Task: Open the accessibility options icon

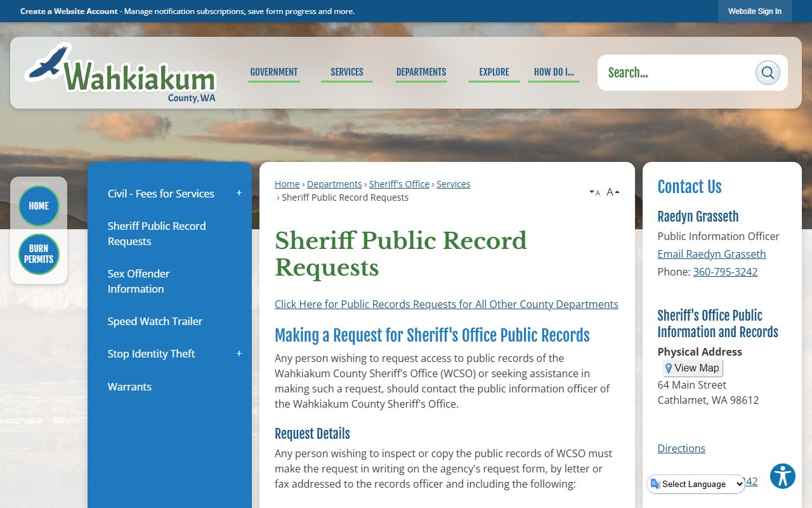Action: click(783, 476)
